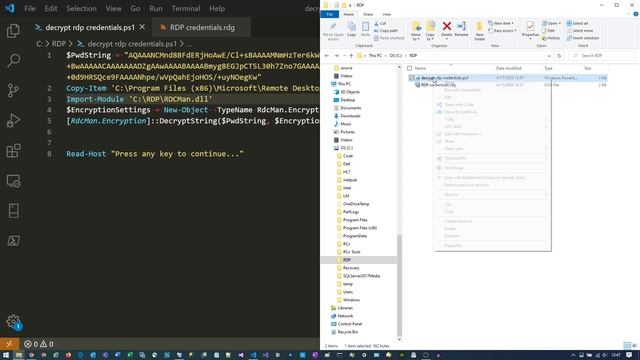
Task: Click the remote window indicator in status bar
Action: tap(9, 344)
